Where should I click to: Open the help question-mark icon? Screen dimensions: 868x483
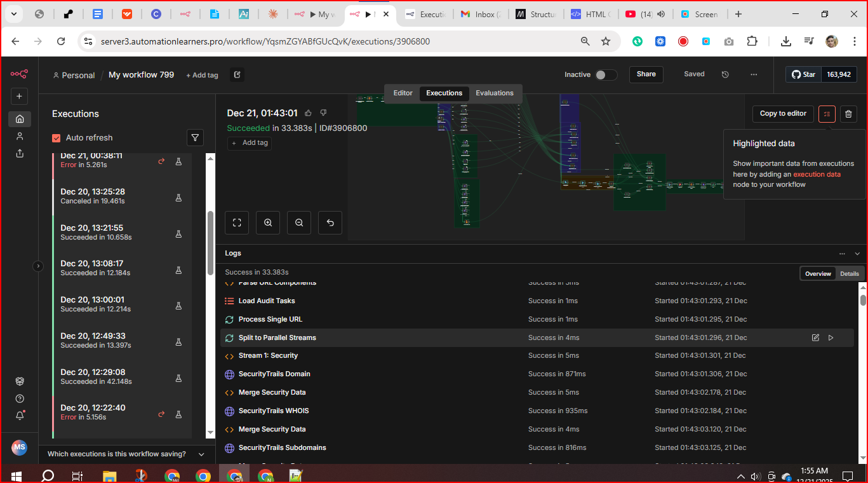(x=20, y=398)
